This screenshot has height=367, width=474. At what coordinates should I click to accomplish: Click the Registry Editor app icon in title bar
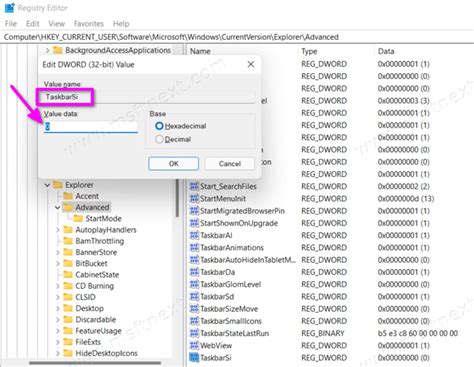click(x=9, y=7)
